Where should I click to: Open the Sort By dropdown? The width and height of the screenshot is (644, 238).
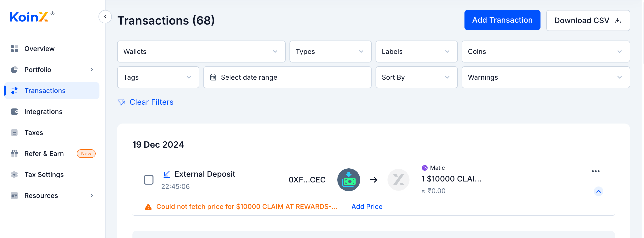tap(416, 77)
